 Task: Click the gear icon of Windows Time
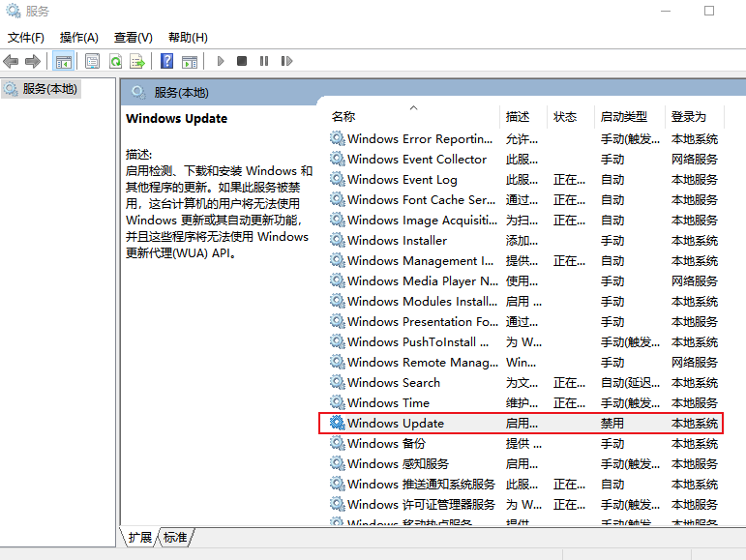338,402
